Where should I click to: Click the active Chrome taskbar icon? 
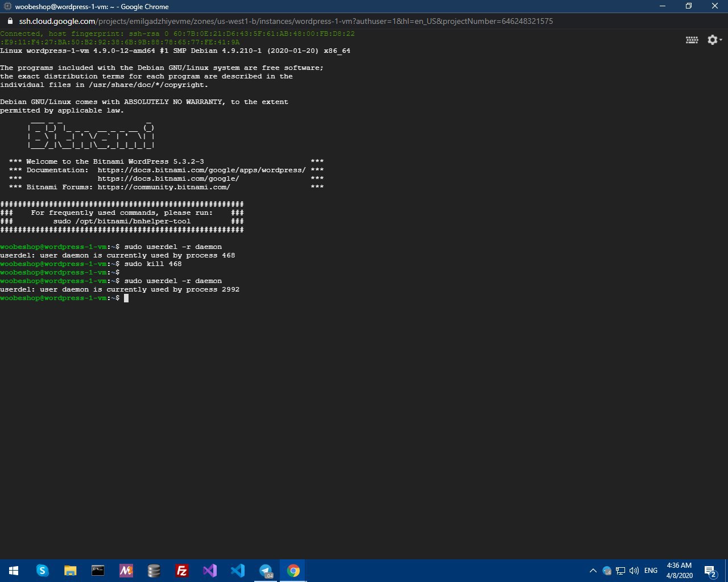coord(293,571)
